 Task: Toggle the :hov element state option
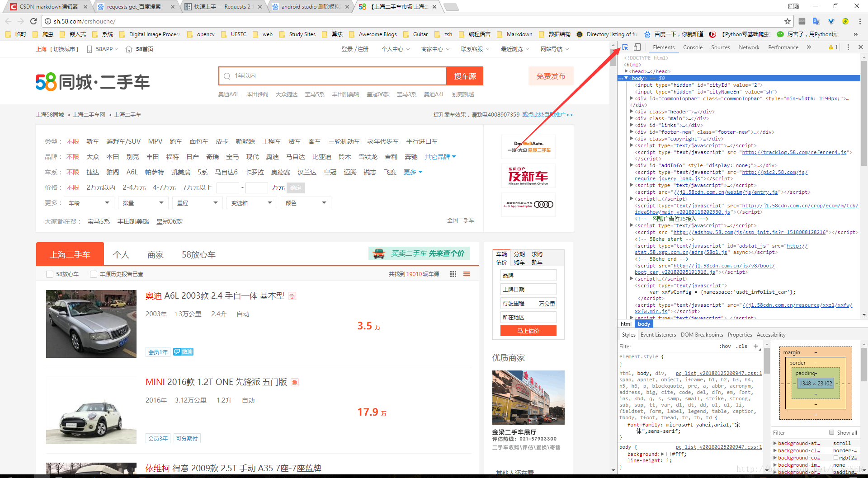725,347
